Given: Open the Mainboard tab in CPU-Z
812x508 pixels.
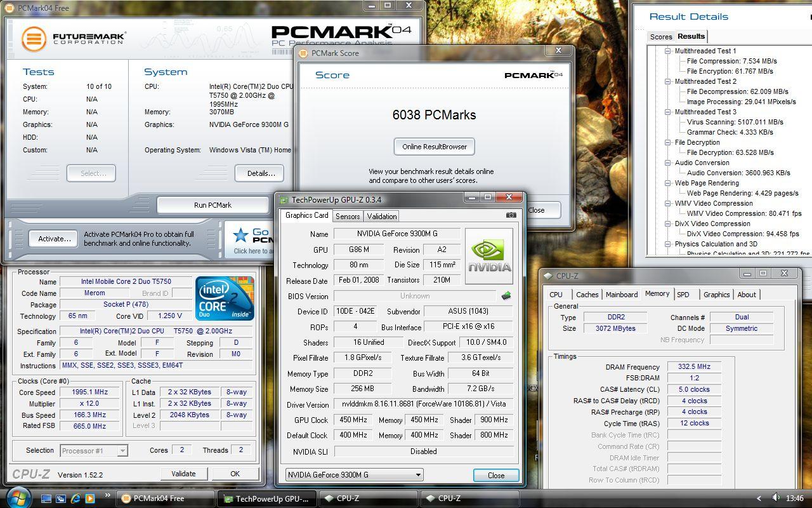Looking at the screenshot, I should point(622,295).
